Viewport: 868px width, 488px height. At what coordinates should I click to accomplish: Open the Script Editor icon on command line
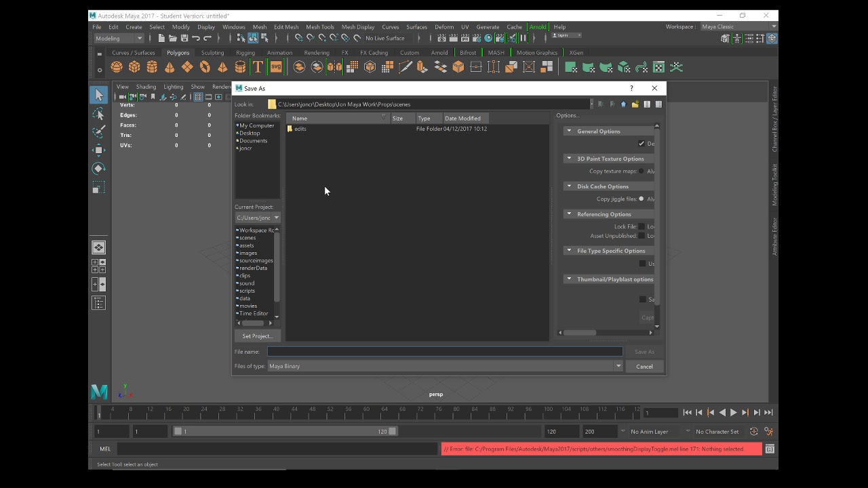770,449
